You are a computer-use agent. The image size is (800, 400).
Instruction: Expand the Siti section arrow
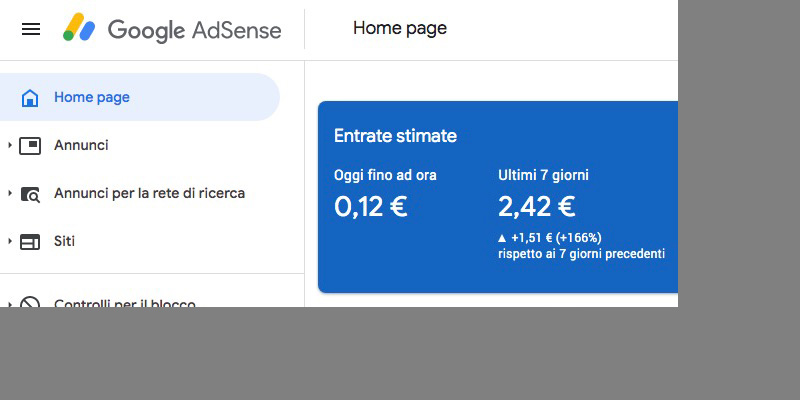click(x=10, y=241)
